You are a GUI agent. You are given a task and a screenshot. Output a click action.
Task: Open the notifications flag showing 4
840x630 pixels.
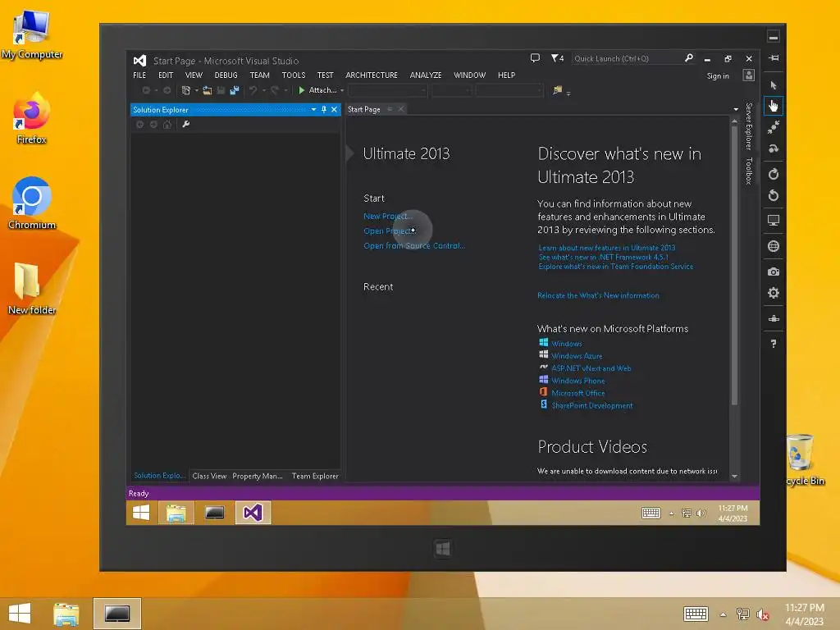pyautogui.click(x=557, y=58)
